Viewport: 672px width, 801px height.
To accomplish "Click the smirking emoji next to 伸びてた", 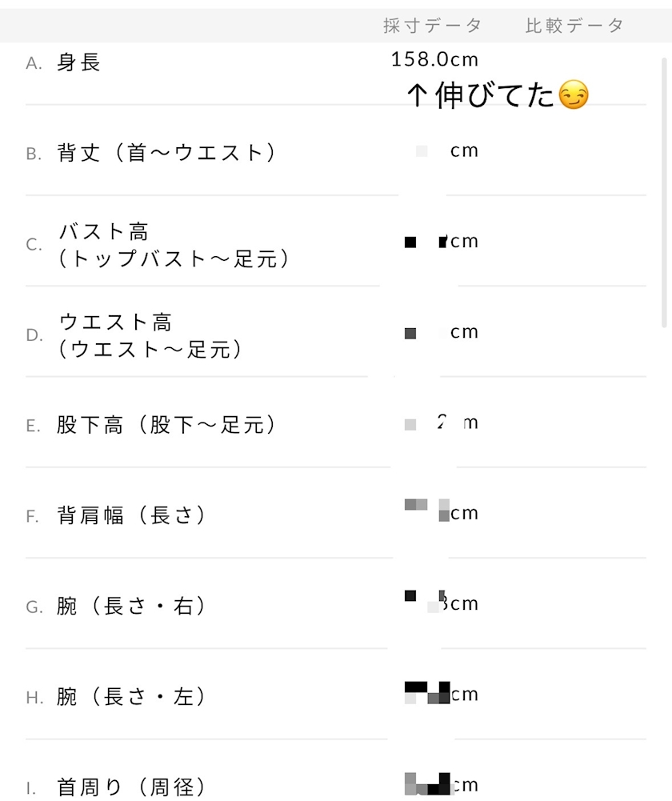I will pyautogui.click(x=574, y=96).
